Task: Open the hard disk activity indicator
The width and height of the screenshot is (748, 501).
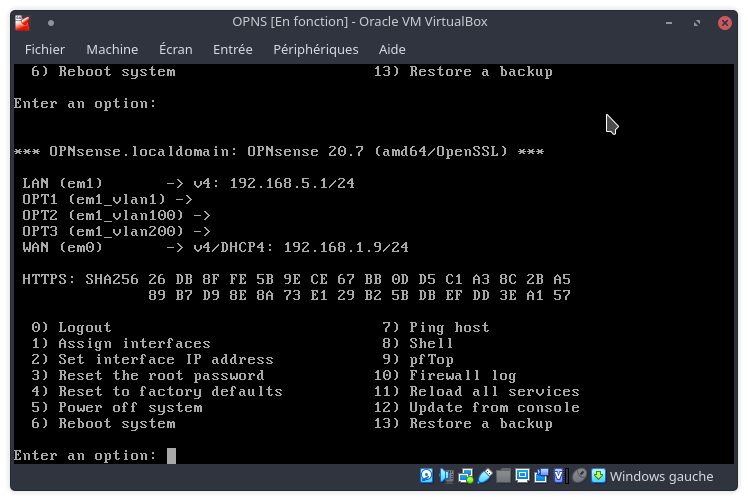Action: (x=426, y=476)
